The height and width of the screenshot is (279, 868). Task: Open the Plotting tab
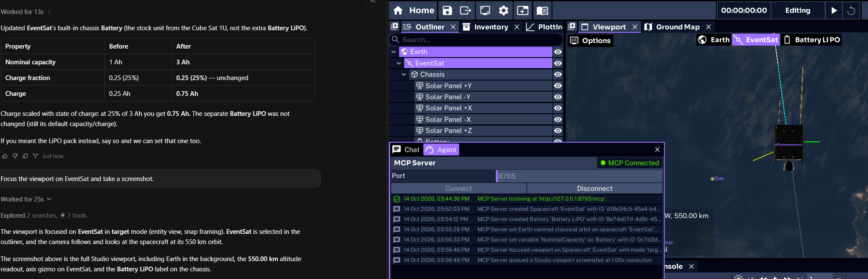click(544, 27)
